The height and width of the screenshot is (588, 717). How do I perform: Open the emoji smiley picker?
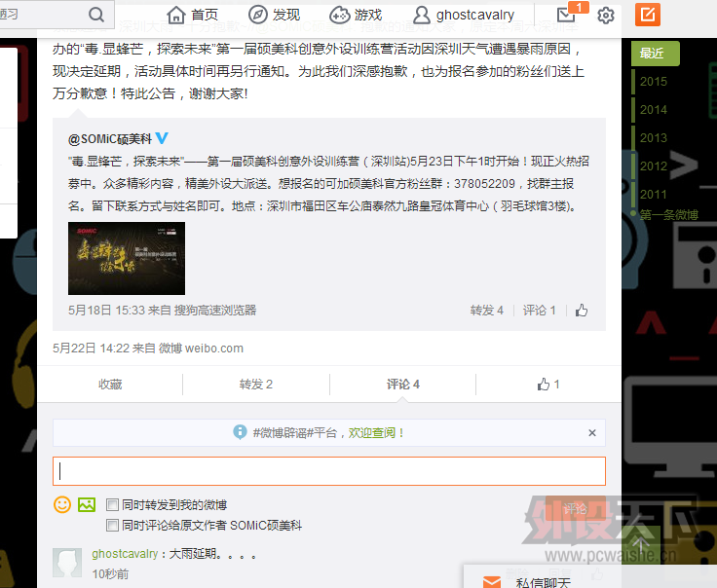(62, 505)
